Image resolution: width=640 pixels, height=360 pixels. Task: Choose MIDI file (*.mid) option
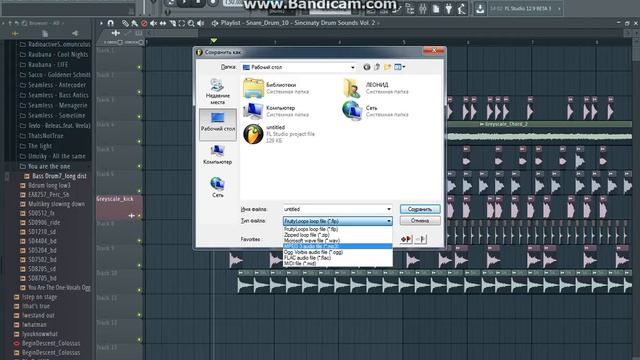click(338, 264)
